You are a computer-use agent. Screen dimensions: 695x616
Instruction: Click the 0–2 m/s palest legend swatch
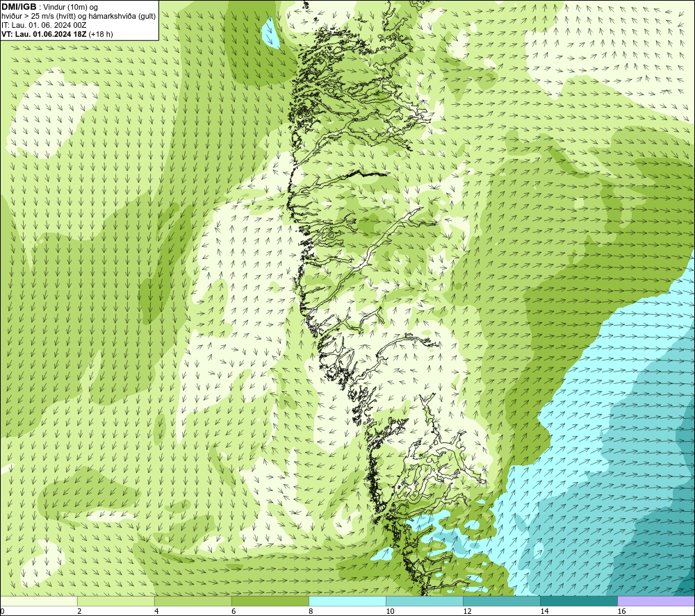click(39, 601)
